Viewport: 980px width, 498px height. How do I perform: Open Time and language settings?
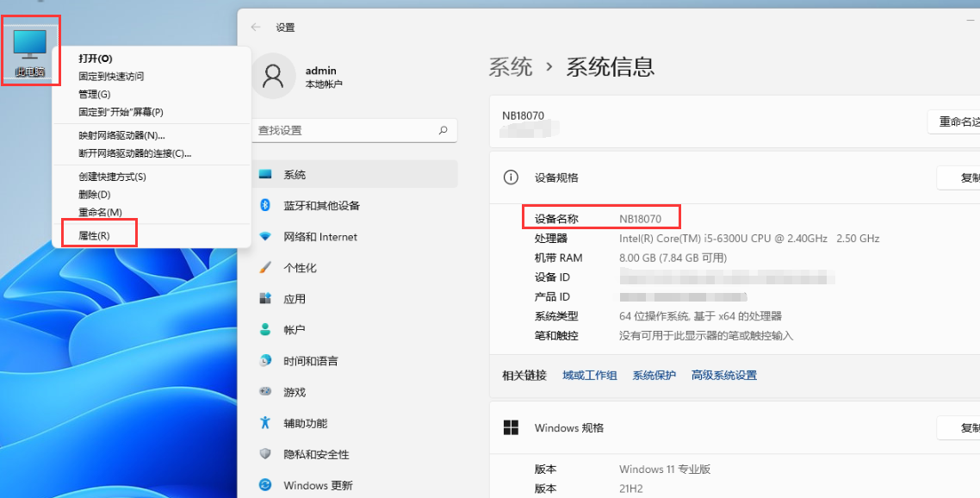coord(310,361)
